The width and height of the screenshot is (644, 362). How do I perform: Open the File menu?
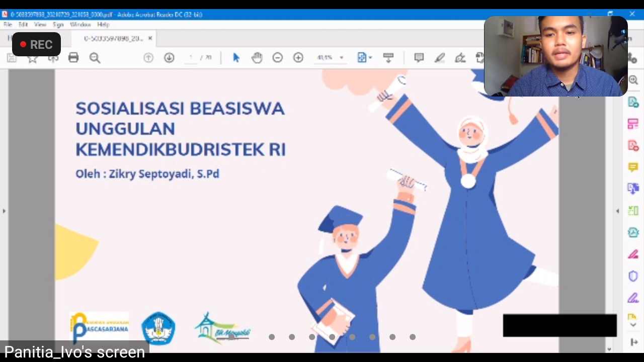tap(8, 25)
